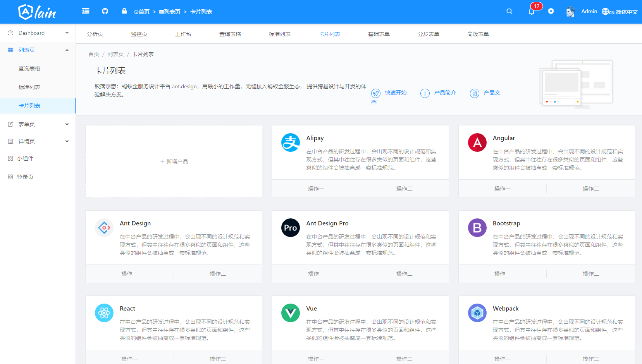Expand the 表单页 menu chevron
Screen dimensions: 642x364
click(x=67, y=124)
